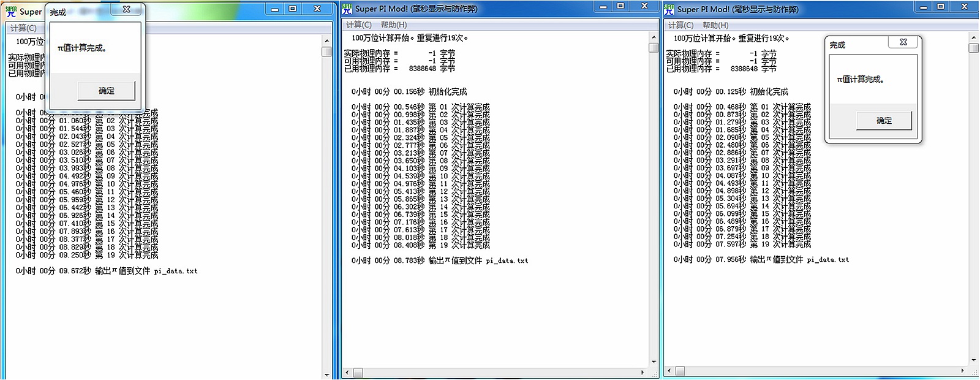Click the Super PI icon in the right window title bar
The width and height of the screenshot is (980, 380).
(x=669, y=9)
